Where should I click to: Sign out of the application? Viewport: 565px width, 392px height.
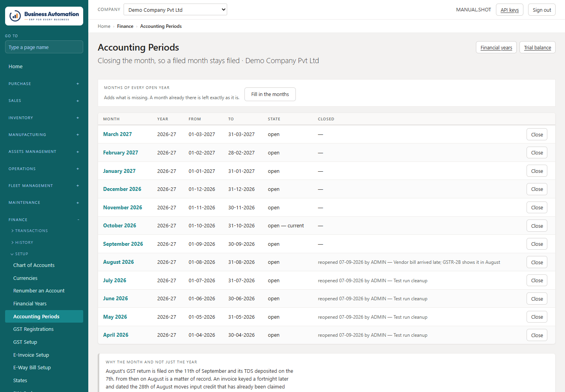(x=542, y=10)
